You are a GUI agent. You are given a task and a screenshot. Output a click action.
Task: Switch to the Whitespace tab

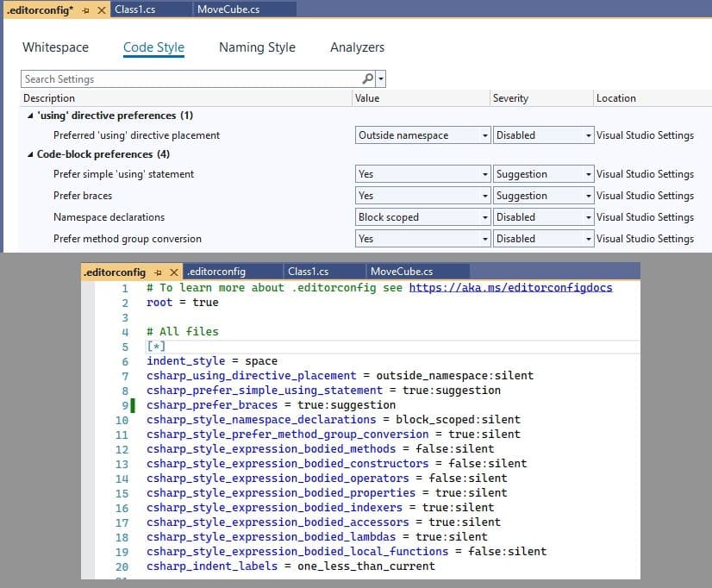coord(55,47)
